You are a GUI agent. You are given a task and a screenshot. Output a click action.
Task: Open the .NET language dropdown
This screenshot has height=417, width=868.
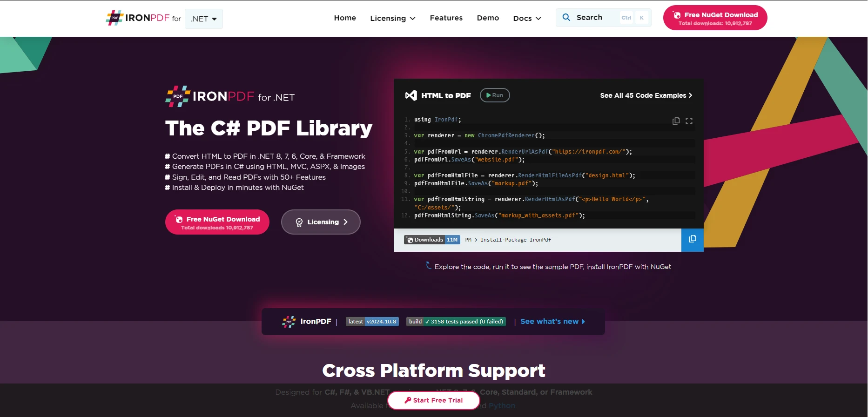[x=204, y=19]
